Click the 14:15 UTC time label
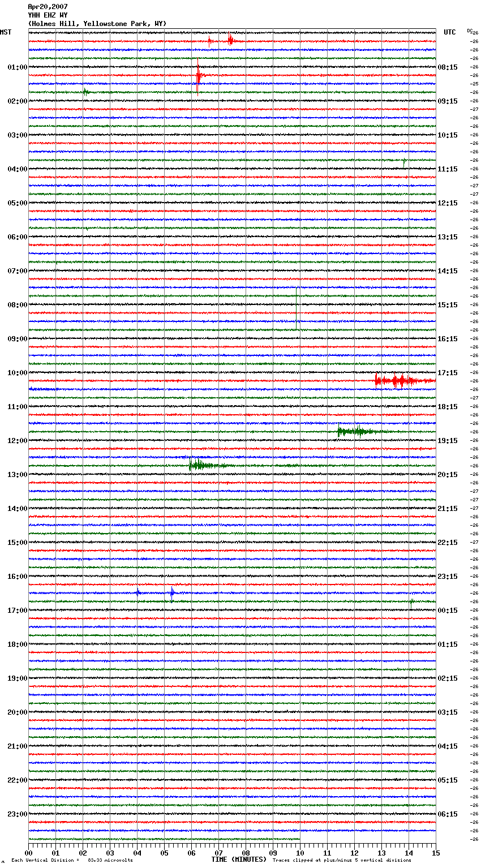481x868 pixels. tap(448, 271)
